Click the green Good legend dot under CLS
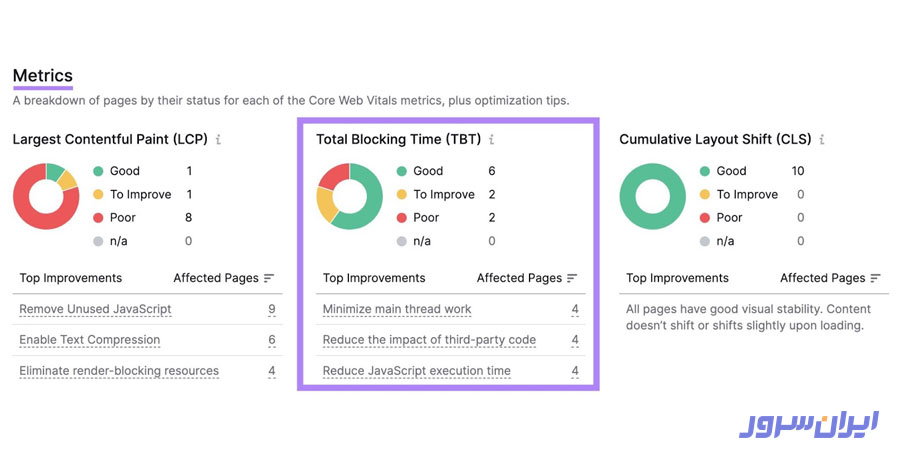 pyautogui.click(x=705, y=171)
